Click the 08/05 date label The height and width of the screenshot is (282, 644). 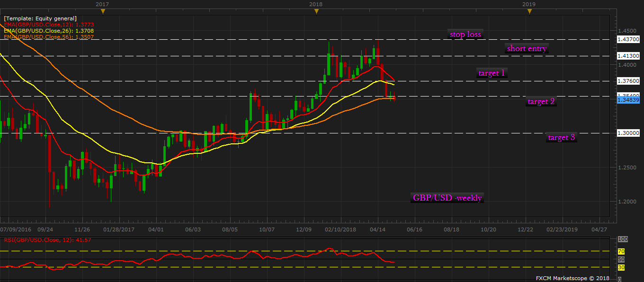tap(230, 229)
